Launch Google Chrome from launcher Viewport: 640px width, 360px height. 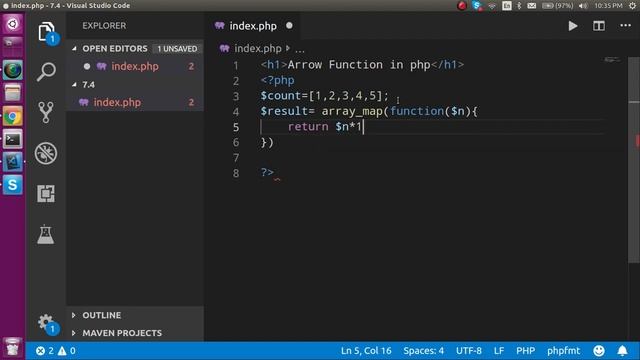pos(13,116)
